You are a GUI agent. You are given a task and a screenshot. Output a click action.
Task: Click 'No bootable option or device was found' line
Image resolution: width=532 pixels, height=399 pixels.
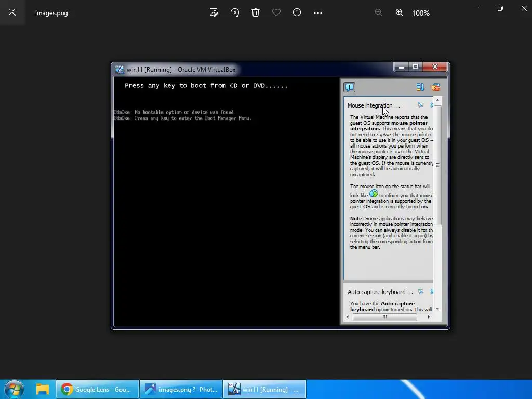[175, 112]
